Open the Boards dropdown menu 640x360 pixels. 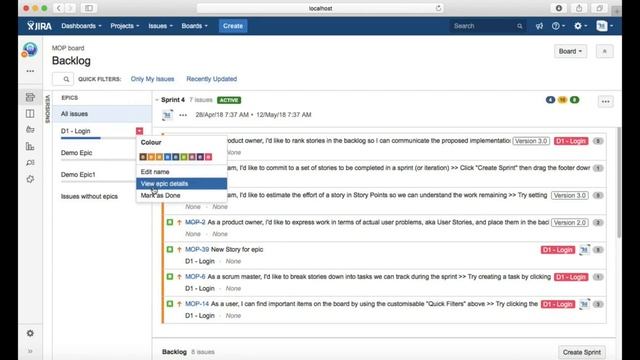click(195, 26)
